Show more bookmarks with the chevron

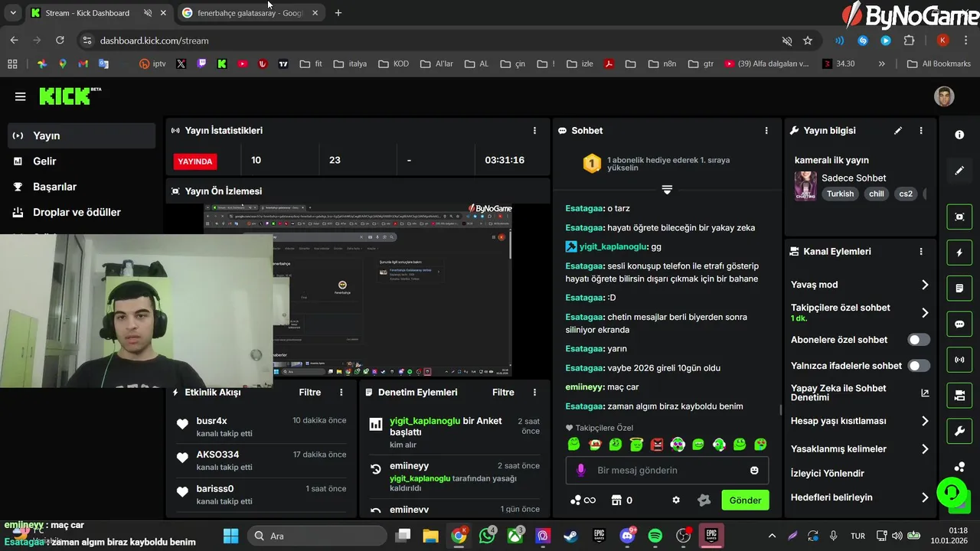[882, 64]
